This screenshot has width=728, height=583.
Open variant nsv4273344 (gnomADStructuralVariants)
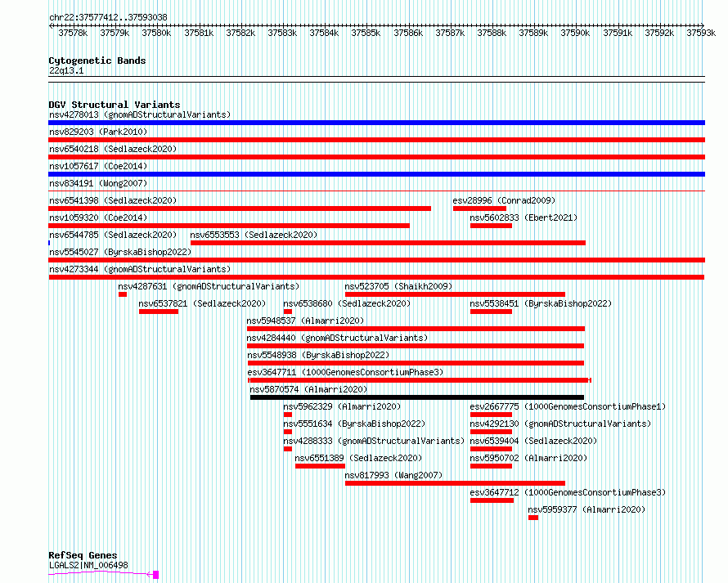tap(140, 269)
